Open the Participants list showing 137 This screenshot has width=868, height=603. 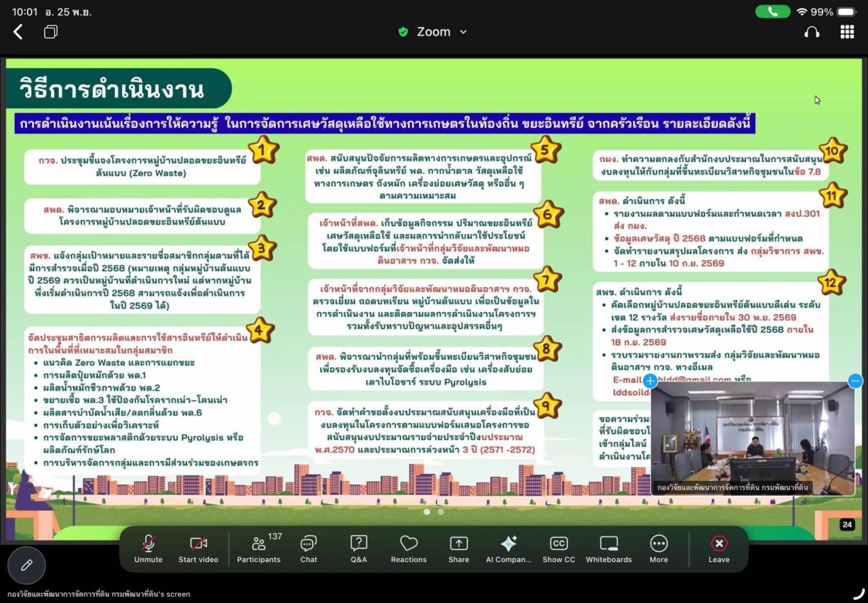[258, 548]
